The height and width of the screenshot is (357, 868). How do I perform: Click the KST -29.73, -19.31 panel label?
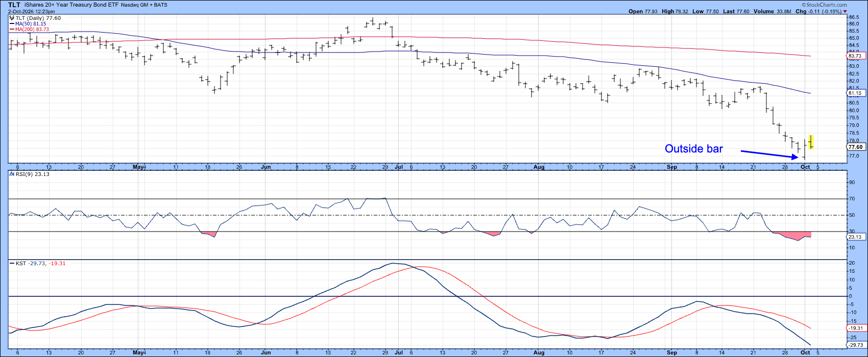(41, 263)
